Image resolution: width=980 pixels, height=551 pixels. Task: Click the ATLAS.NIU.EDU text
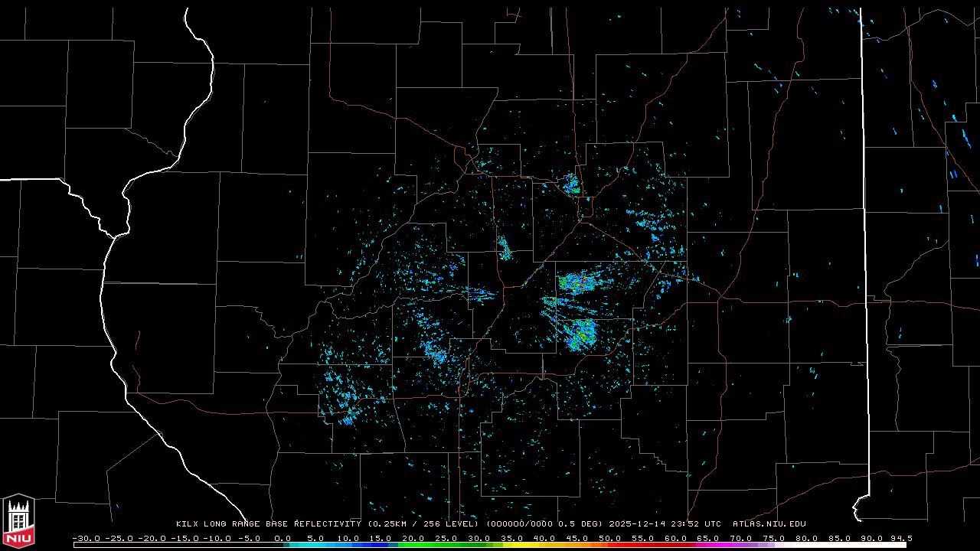[x=769, y=524]
